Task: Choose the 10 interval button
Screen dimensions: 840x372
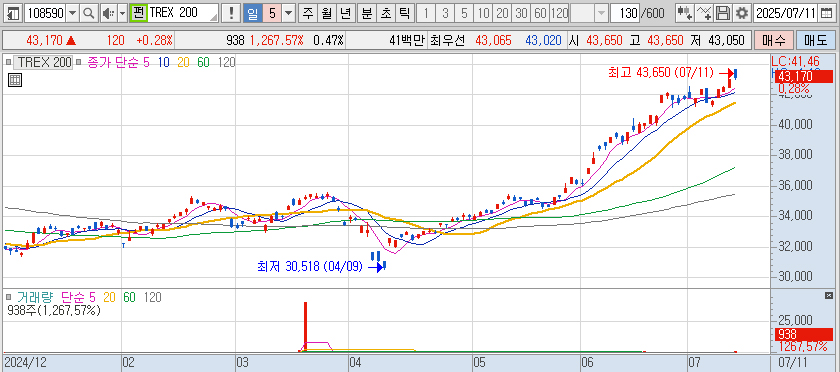Action: click(483, 13)
